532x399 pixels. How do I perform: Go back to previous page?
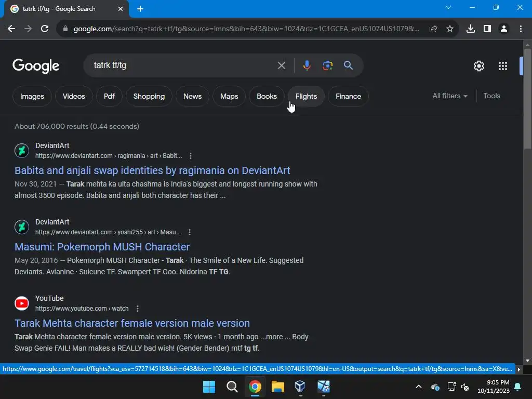point(11,29)
